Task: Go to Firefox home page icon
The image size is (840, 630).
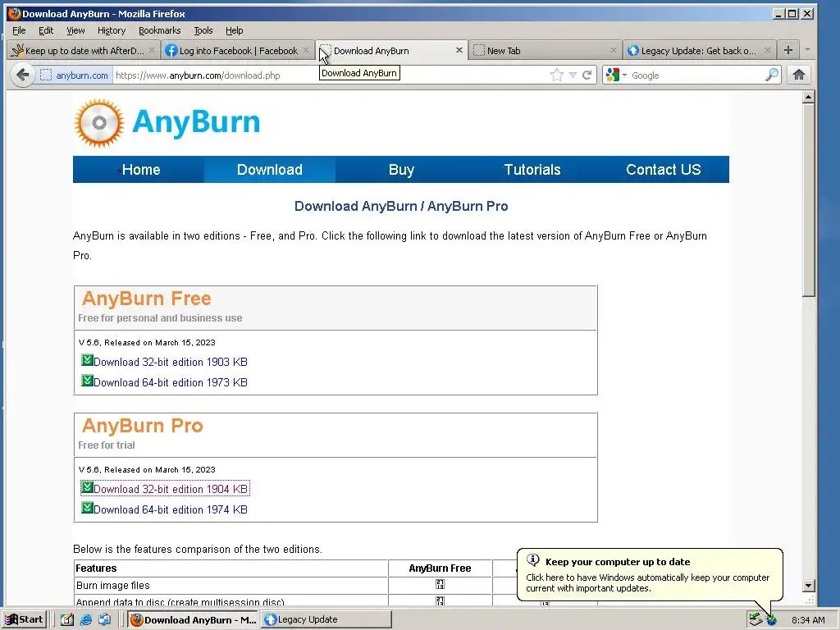Action: tap(799, 75)
